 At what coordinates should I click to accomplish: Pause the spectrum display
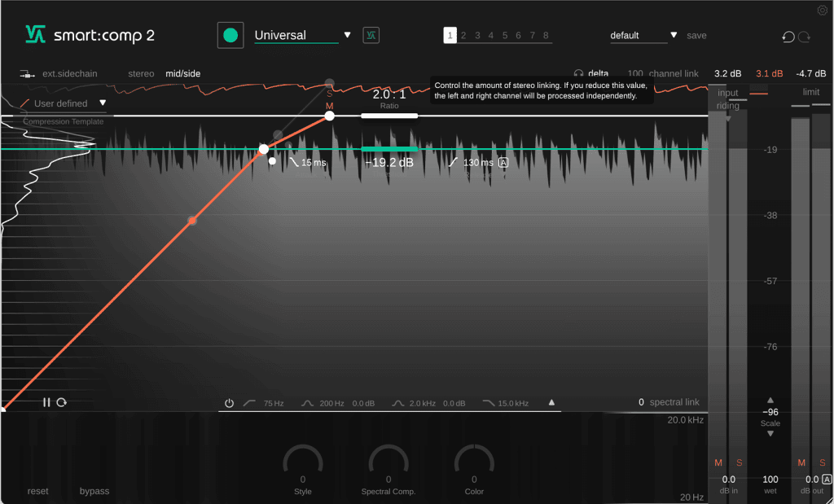46,401
